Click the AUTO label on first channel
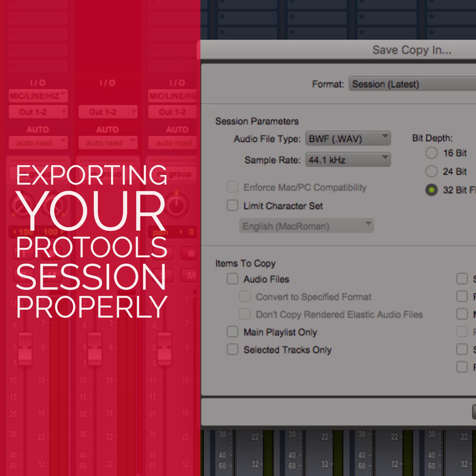Viewport: 476px width, 476px height. click(38, 129)
